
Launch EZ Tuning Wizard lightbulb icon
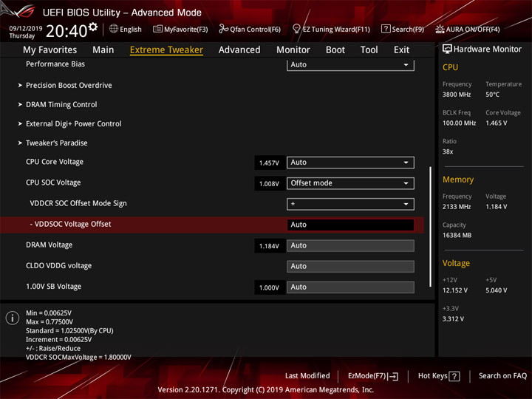(x=296, y=29)
